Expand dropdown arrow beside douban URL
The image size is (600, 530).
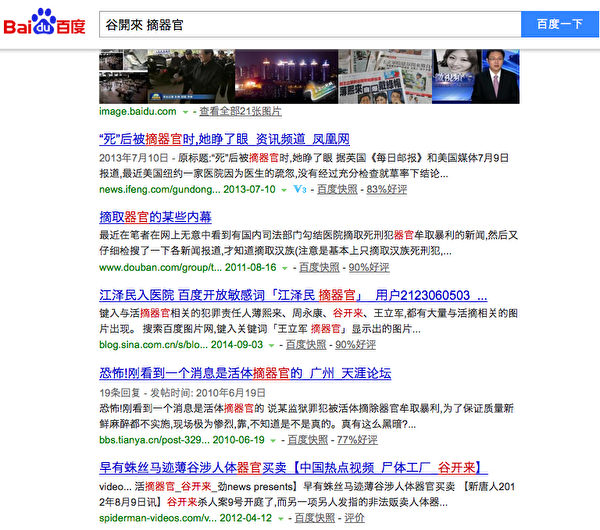coord(285,268)
